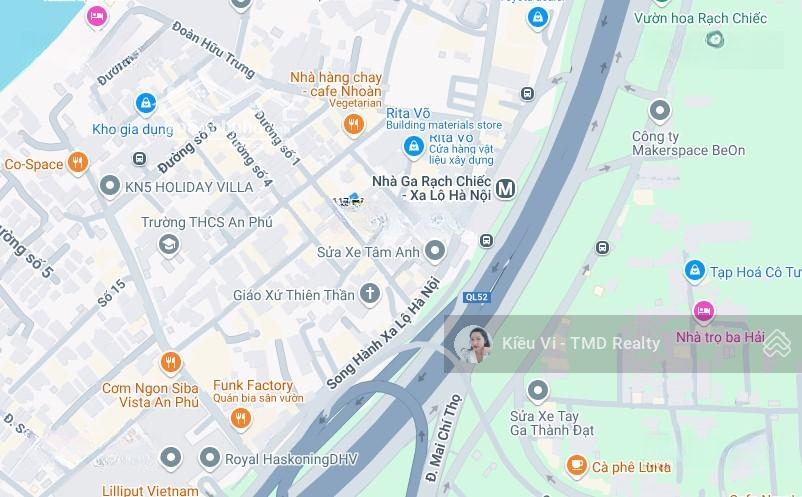The width and height of the screenshot is (802, 497).
Task: Select the Trường THCS An Phú school icon
Action: (x=169, y=246)
